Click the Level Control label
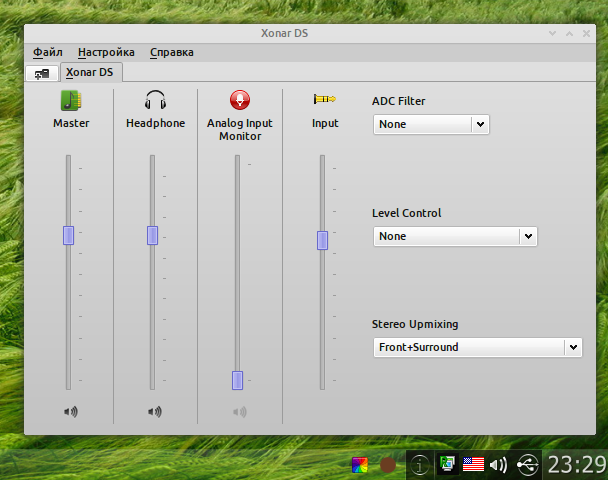Viewport: 608px width, 480px height. pos(406,213)
